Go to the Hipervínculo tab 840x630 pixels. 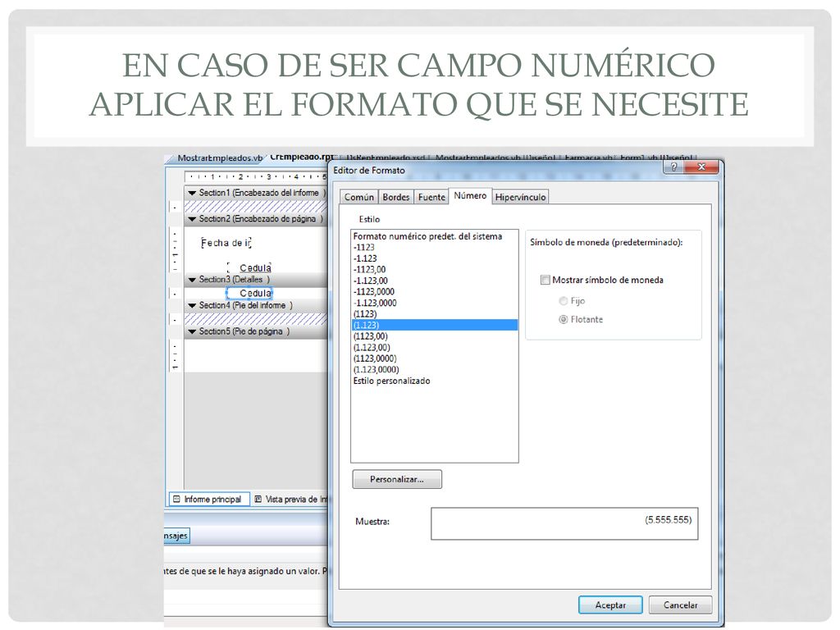point(520,197)
